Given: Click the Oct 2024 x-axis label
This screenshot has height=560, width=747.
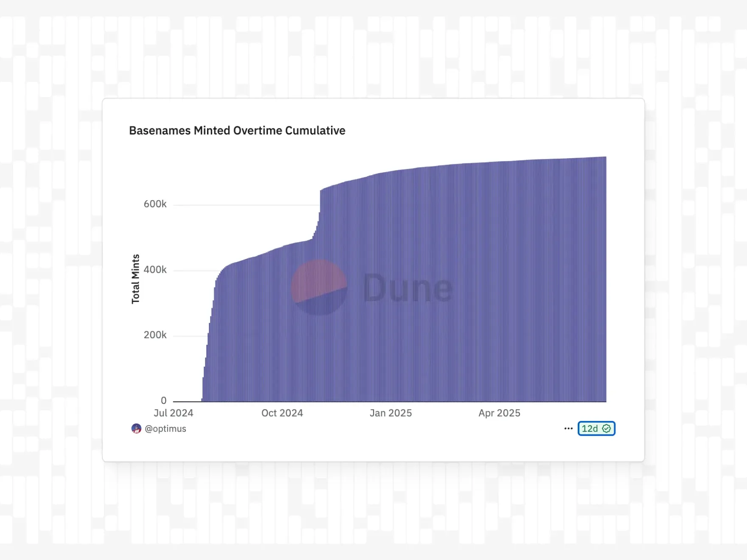Looking at the screenshot, I should (x=282, y=413).
